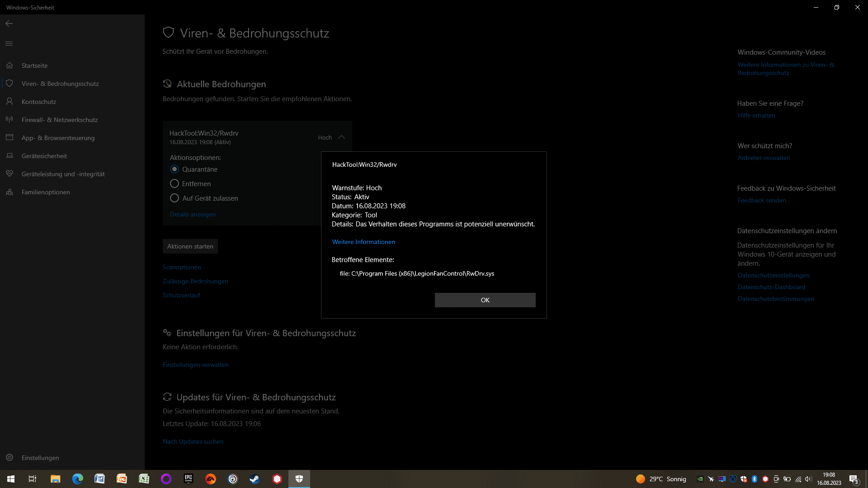Open the taskbar notification center icon

854,479
